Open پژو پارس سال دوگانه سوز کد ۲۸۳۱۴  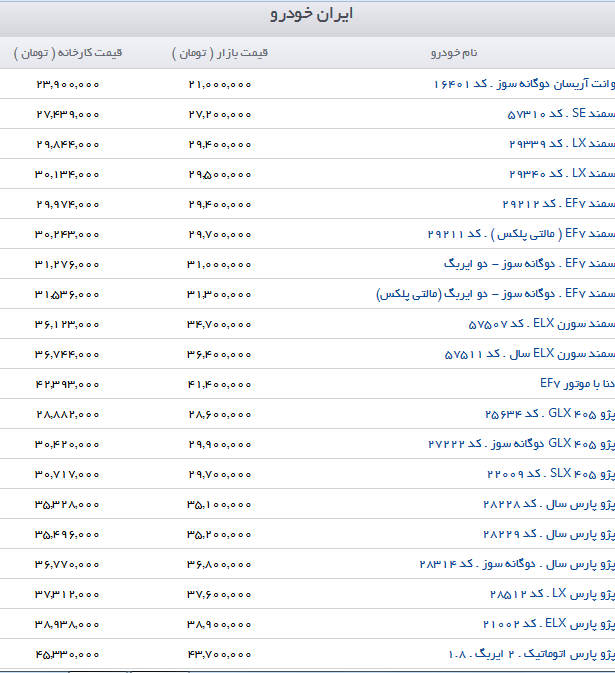[517, 564]
